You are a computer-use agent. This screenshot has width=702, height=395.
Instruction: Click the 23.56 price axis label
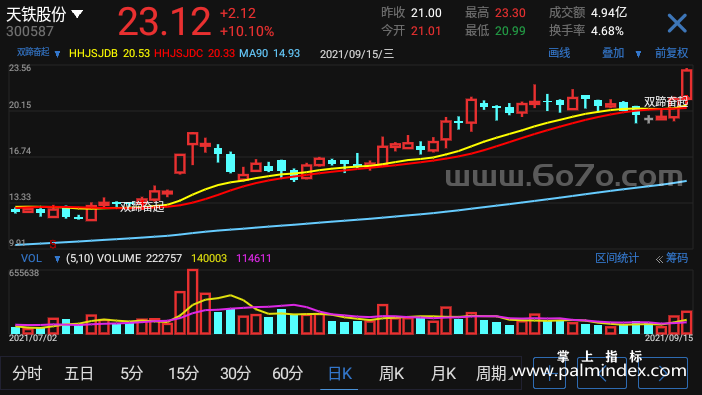20,68
